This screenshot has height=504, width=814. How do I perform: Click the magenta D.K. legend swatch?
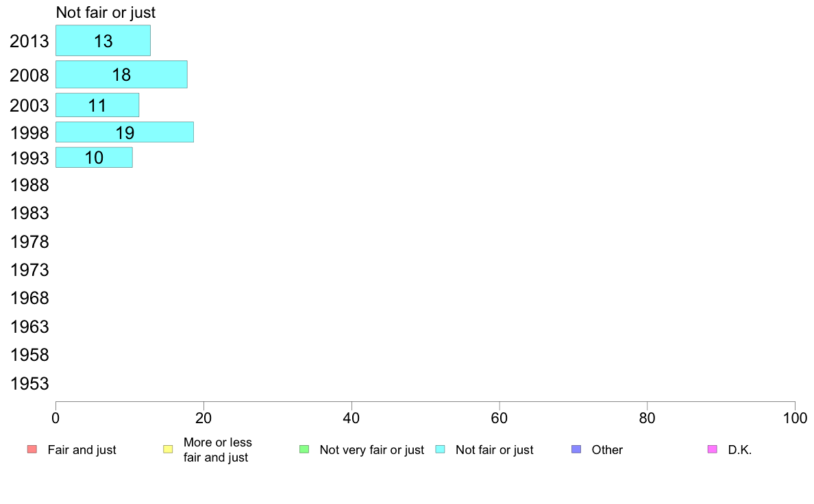[713, 449]
